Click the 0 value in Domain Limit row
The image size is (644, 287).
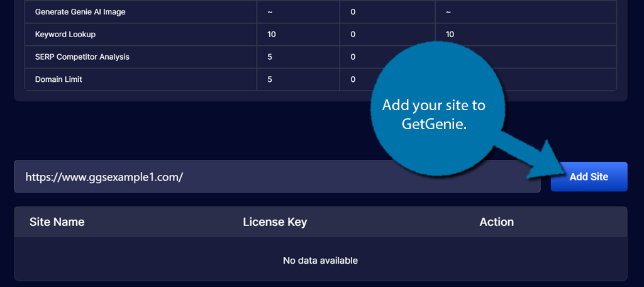pos(353,79)
